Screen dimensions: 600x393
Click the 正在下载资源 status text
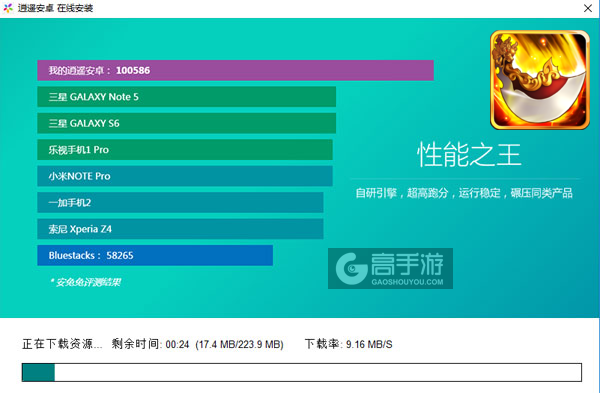pyautogui.click(x=62, y=344)
